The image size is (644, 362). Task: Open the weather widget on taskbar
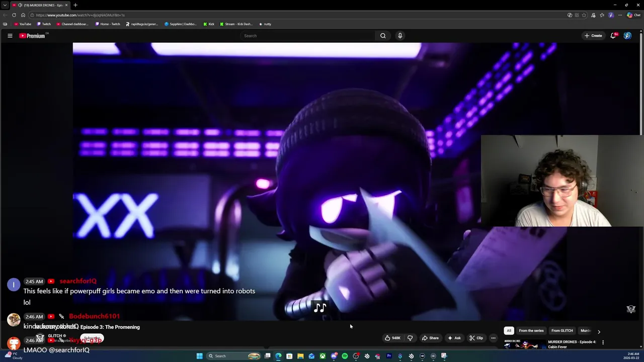click(x=13, y=356)
